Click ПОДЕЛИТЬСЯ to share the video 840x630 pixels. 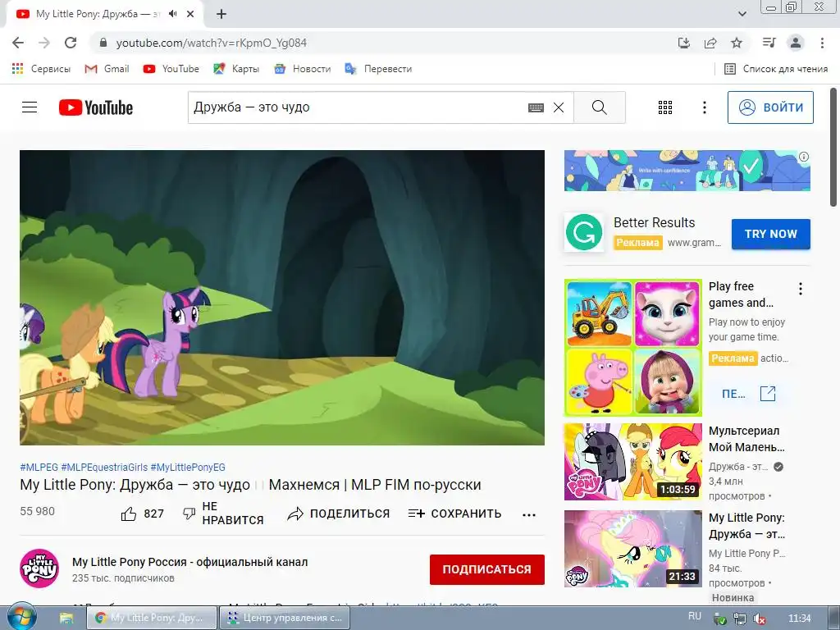[339, 514]
